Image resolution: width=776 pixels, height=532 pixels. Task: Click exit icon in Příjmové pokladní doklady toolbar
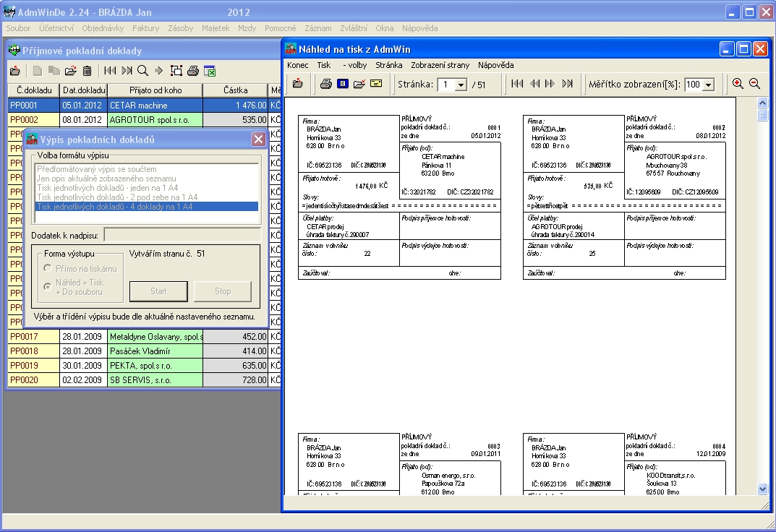coord(15,71)
